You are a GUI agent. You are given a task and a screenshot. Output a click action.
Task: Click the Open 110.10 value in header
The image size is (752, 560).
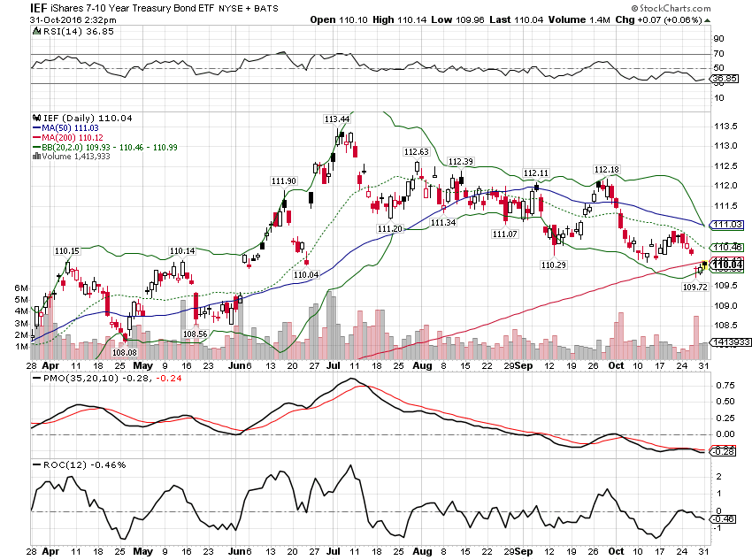pyautogui.click(x=339, y=19)
